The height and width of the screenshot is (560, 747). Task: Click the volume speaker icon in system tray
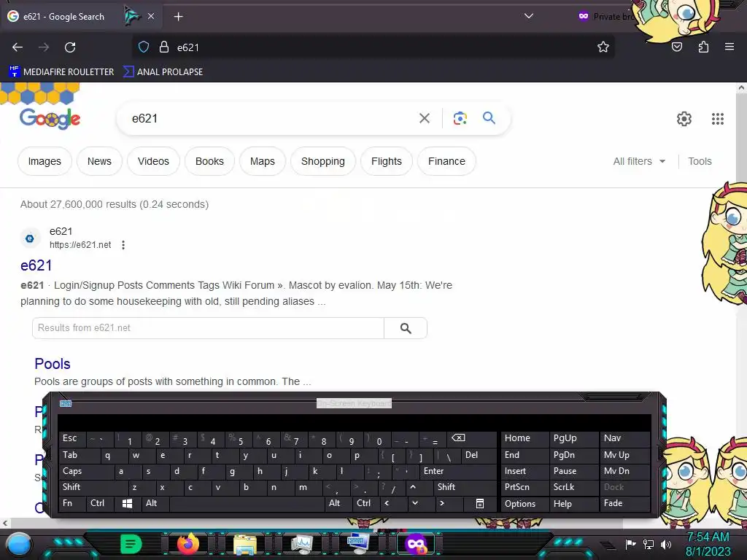666,544
